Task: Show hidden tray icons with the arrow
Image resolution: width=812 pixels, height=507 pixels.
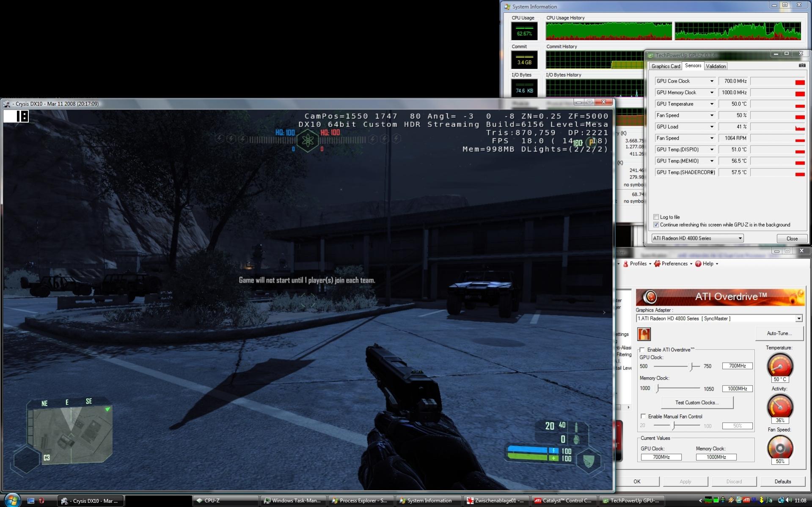Action: [x=700, y=501]
